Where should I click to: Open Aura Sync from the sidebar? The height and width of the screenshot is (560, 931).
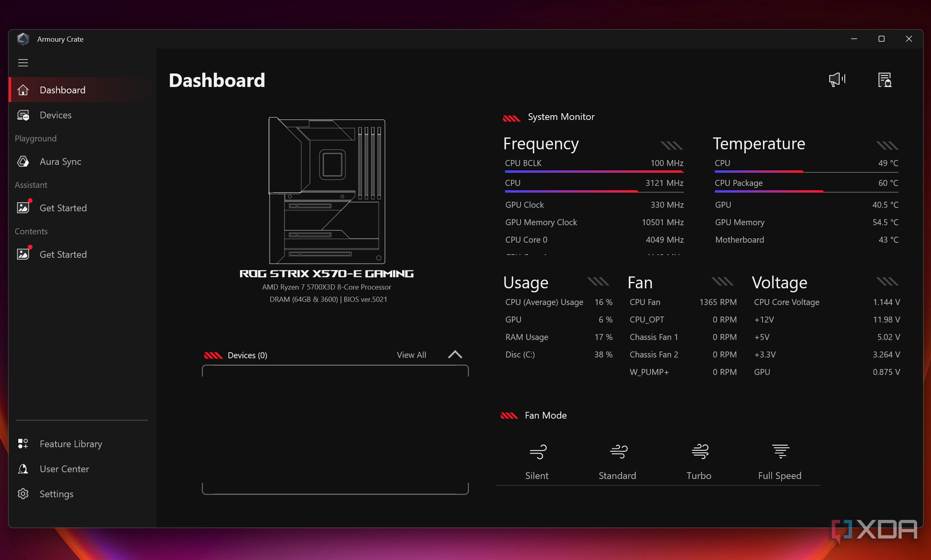tap(60, 162)
